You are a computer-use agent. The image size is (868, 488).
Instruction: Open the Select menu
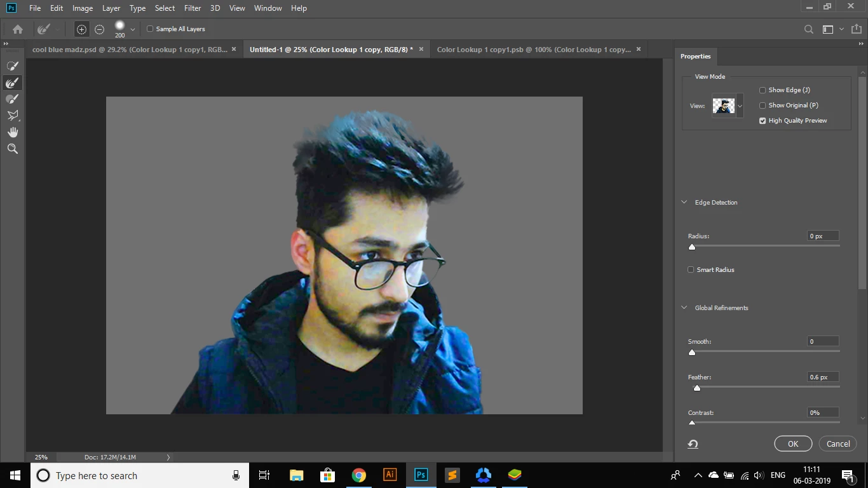(165, 8)
